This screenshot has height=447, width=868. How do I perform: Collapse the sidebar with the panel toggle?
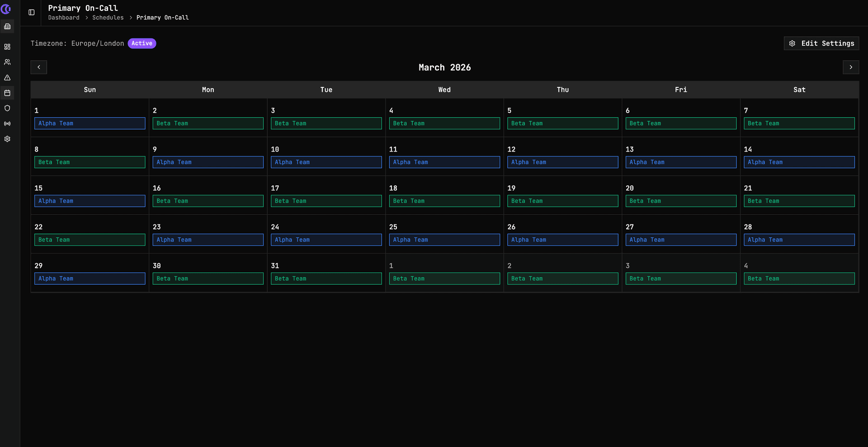[31, 12]
